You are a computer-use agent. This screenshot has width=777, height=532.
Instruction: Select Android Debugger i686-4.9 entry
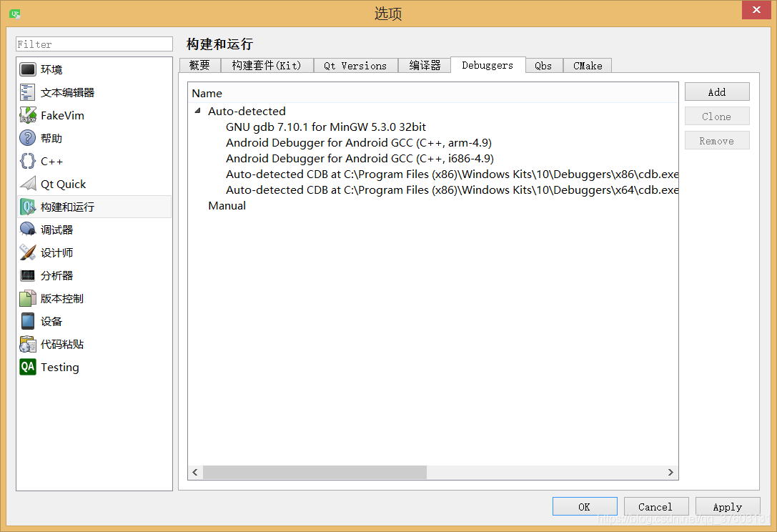(360, 159)
